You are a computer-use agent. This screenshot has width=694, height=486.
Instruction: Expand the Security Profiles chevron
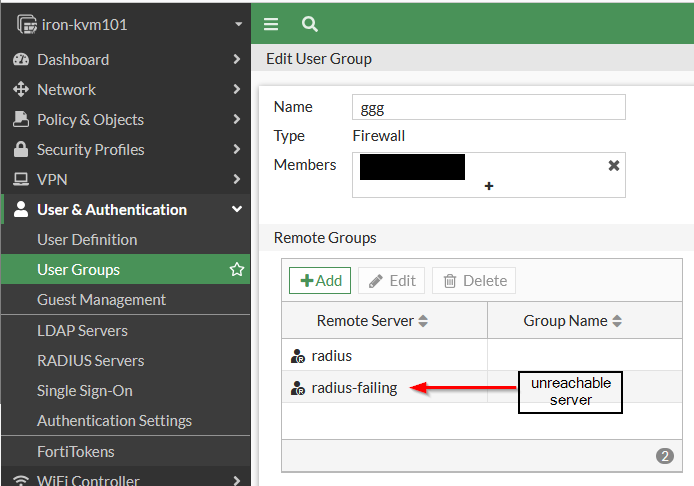click(237, 149)
